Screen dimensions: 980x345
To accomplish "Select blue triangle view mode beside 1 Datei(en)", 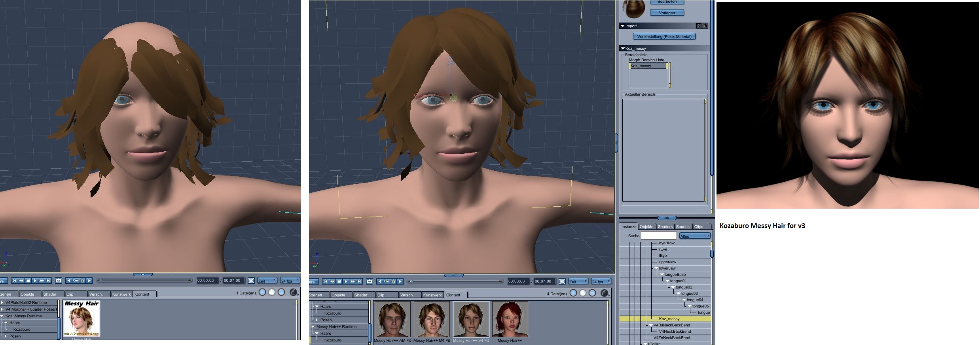I will pos(262,292).
